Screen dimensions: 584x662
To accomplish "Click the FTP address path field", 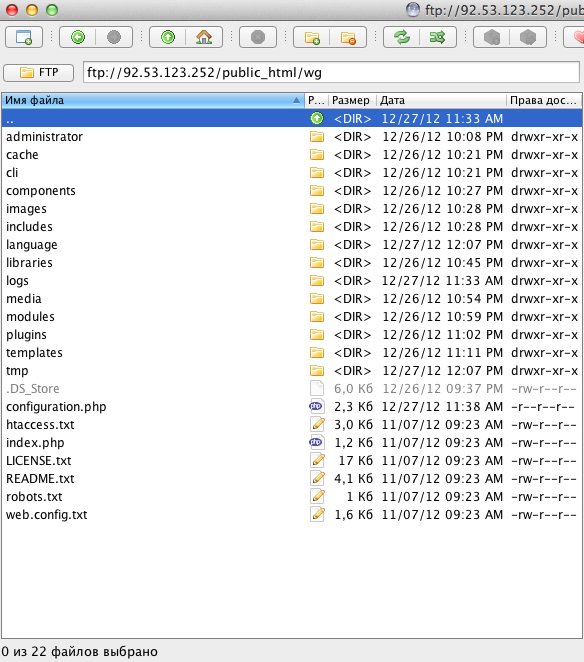I will tap(331, 73).
